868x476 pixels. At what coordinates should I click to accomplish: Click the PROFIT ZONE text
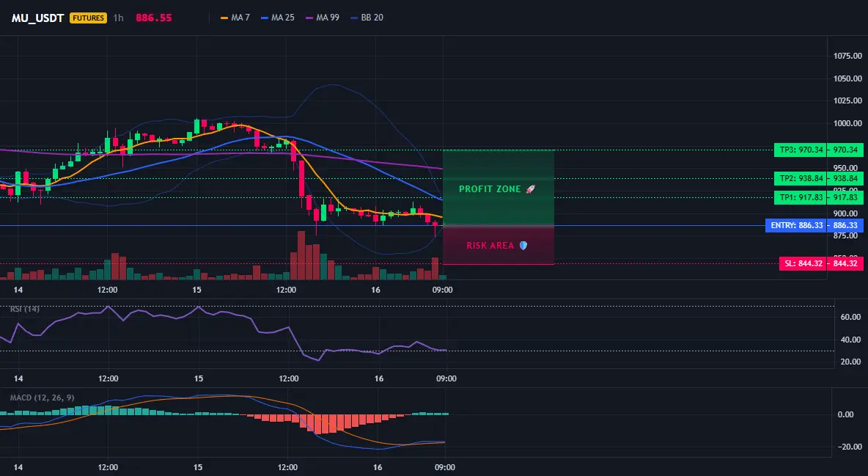(x=490, y=189)
